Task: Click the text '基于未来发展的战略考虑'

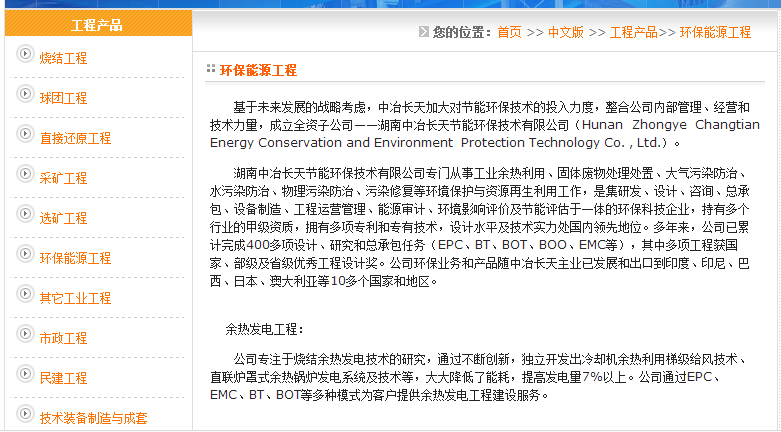Action: [x=299, y=107]
